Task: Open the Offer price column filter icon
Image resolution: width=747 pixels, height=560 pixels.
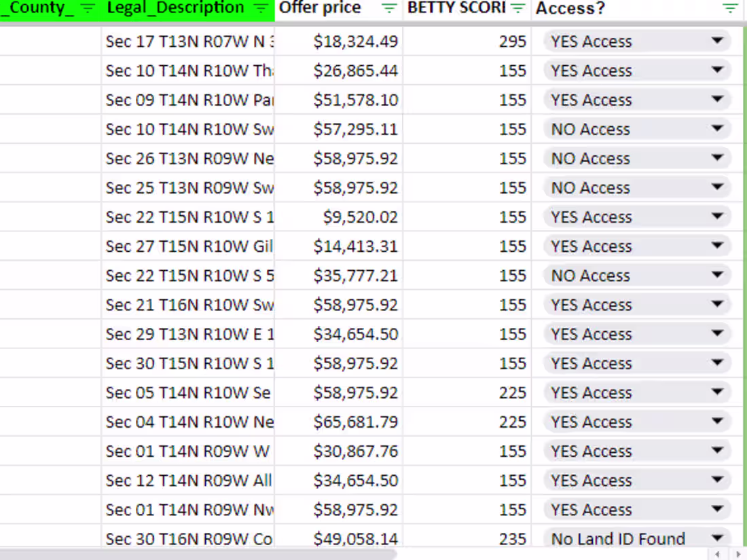Action: point(389,8)
